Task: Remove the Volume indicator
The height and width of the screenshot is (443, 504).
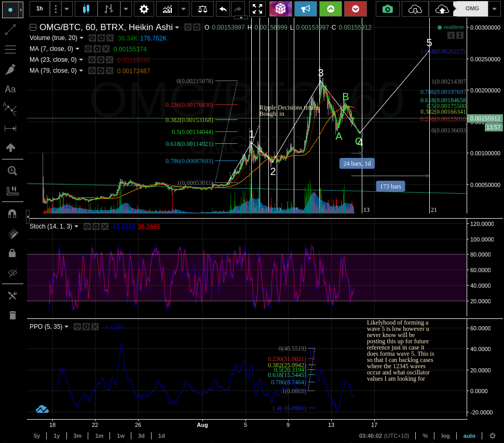Action: [x=110, y=38]
